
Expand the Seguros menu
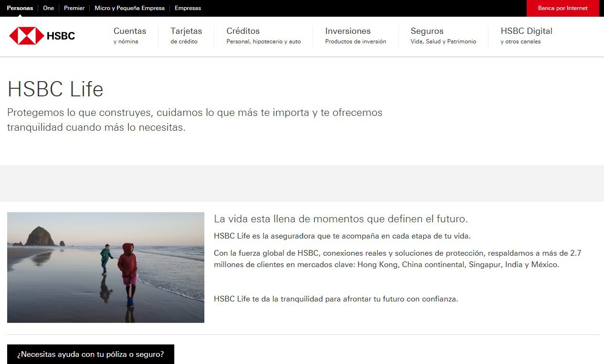[x=443, y=36]
